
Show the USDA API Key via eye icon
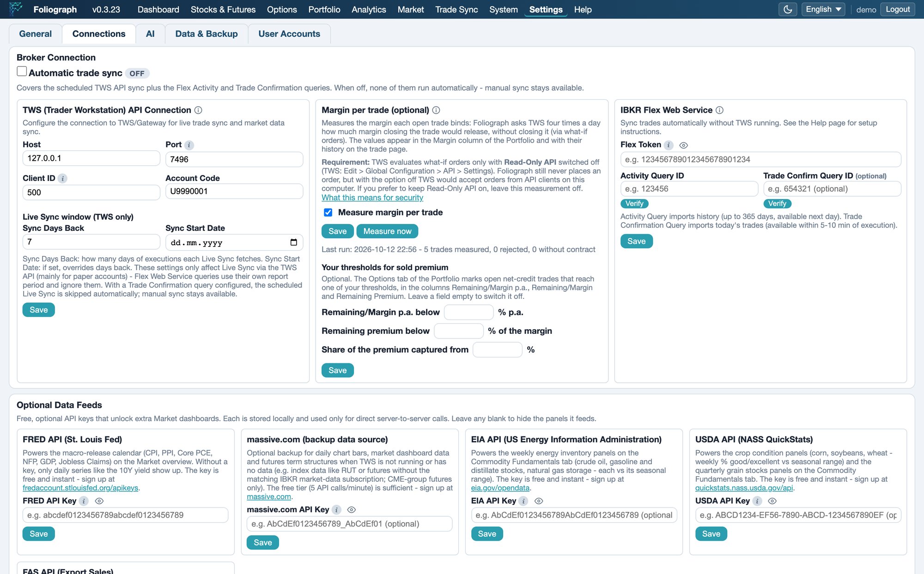pyautogui.click(x=772, y=501)
